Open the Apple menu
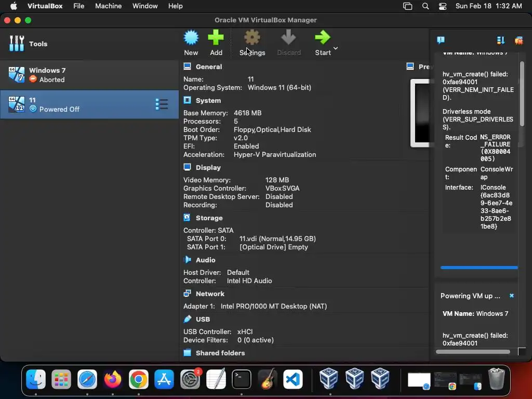Image resolution: width=532 pixels, height=399 pixels. click(x=13, y=6)
